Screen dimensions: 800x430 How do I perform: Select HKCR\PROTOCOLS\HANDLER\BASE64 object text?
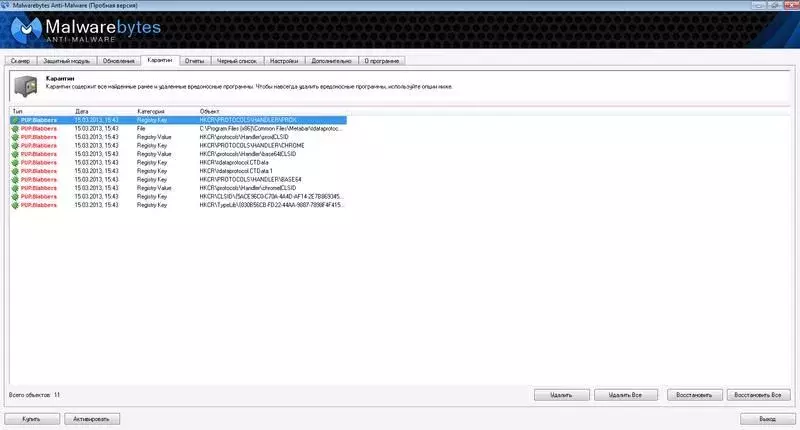point(251,180)
